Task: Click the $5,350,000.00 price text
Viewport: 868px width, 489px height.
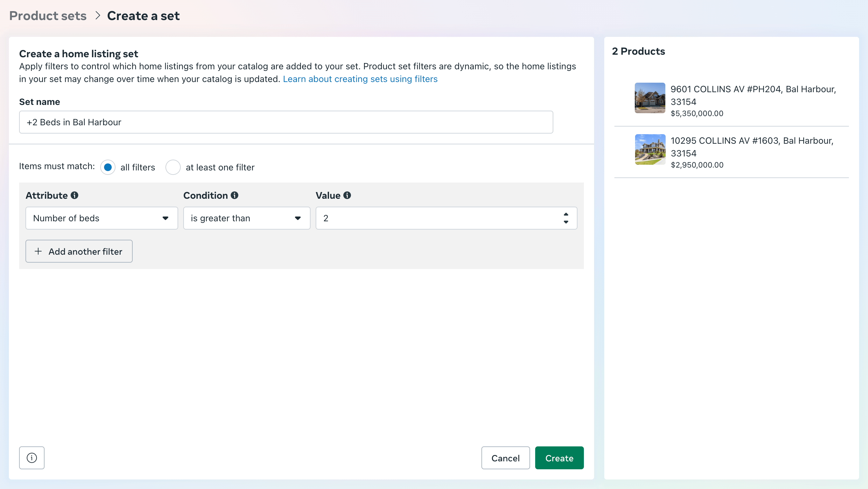Action: pyautogui.click(x=697, y=114)
